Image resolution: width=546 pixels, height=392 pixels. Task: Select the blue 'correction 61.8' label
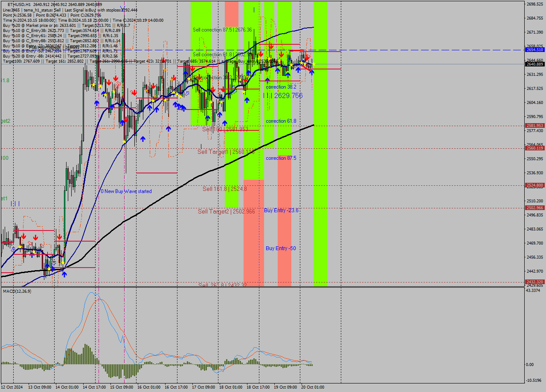click(x=281, y=121)
